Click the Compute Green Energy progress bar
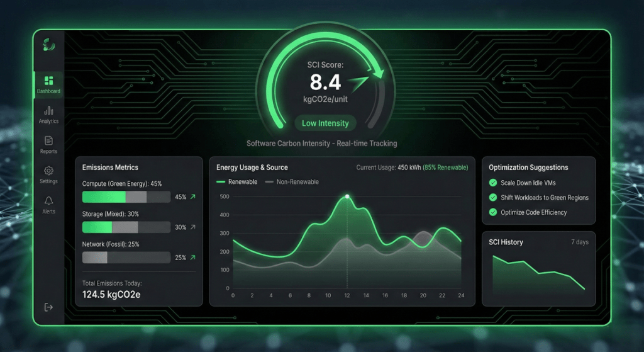The height and width of the screenshot is (352, 644). (126, 197)
